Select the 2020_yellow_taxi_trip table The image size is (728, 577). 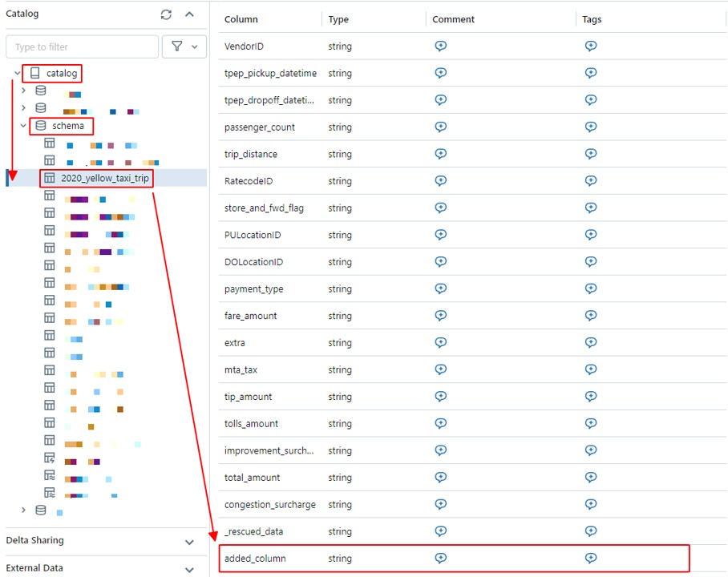coord(104,178)
